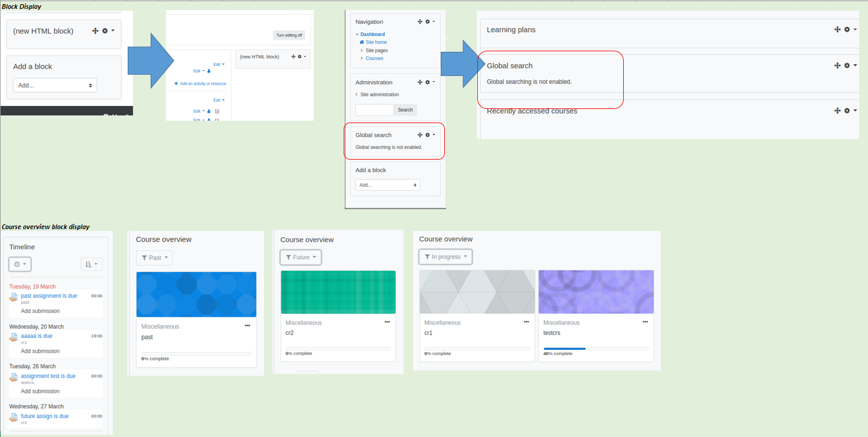The width and height of the screenshot is (868, 437).
Task: Open the Administration block gear menu
Action: click(430, 82)
